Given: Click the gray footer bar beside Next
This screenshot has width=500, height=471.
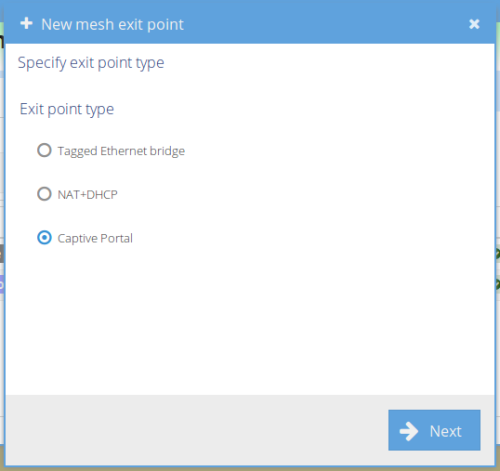Looking at the screenshot, I should [197, 430].
